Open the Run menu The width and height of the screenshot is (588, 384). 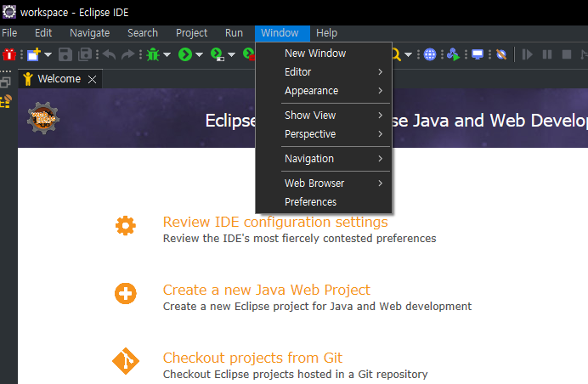(234, 33)
